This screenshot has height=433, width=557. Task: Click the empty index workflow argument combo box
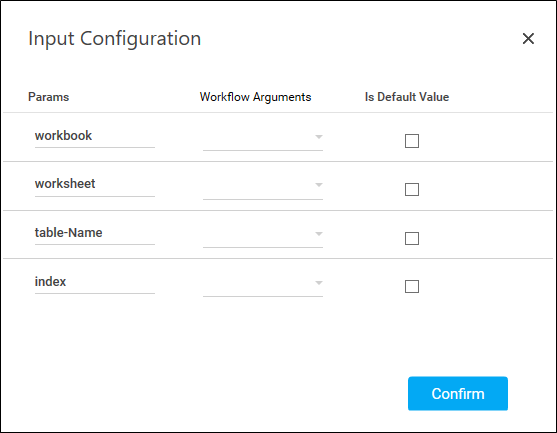(x=263, y=285)
